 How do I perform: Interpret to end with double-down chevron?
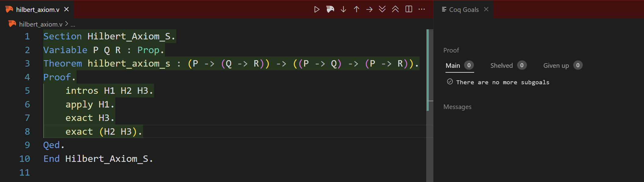point(382,9)
